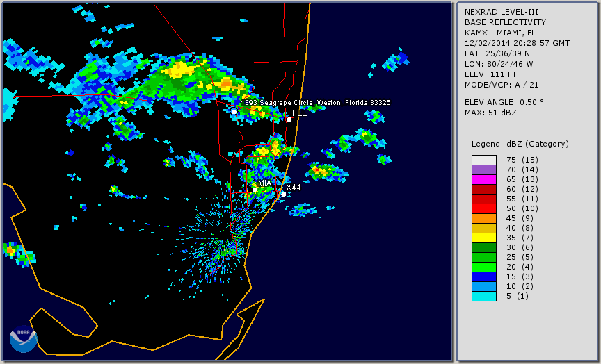Viewport: 601px width, 364px height.
Task: Click the 'X44' map label
Action: (x=294, y=188)
